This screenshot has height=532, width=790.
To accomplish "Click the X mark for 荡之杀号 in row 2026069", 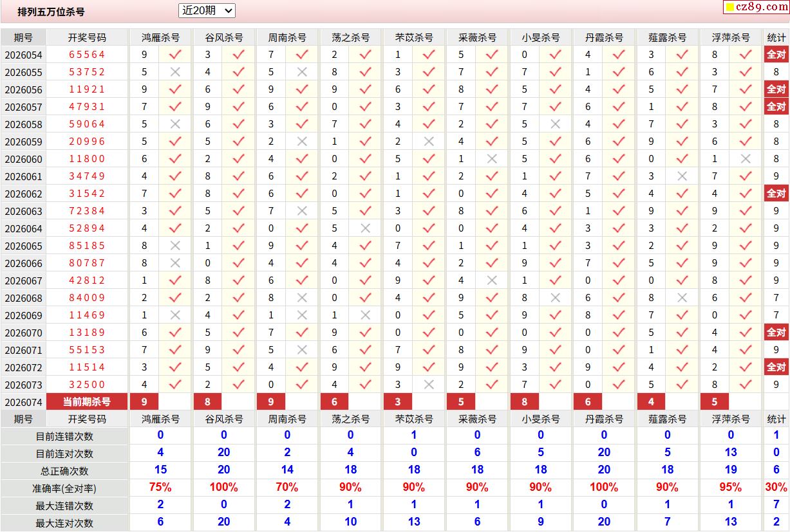I will 366,315.
